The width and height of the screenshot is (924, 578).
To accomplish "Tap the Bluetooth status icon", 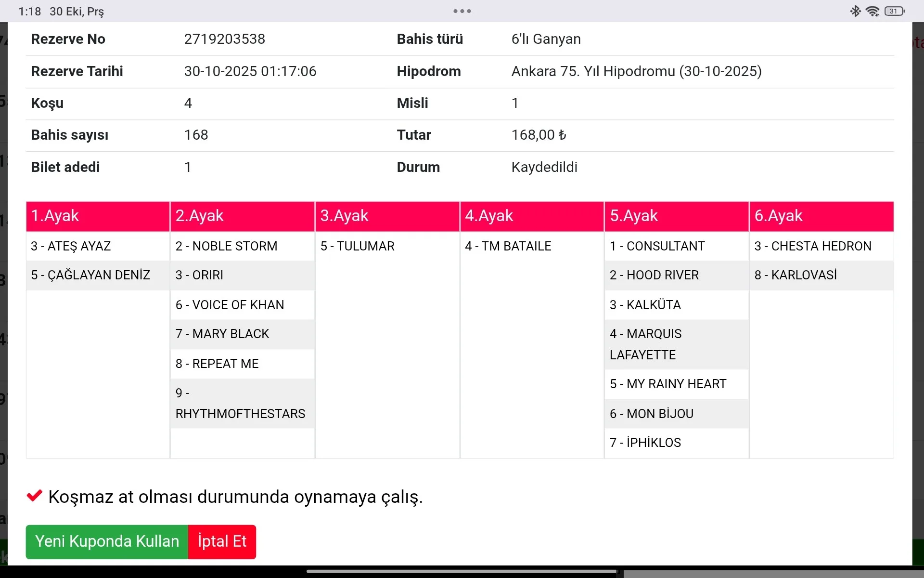I will 855,11.
